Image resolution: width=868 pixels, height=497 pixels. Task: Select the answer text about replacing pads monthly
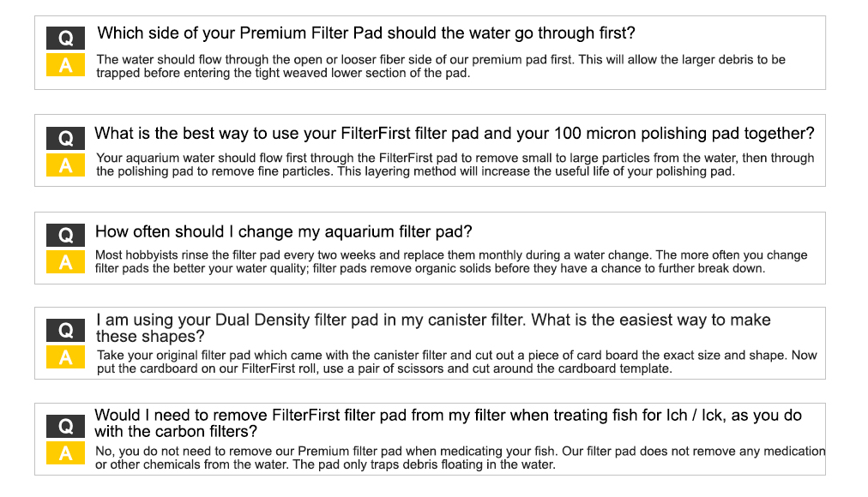451,262
